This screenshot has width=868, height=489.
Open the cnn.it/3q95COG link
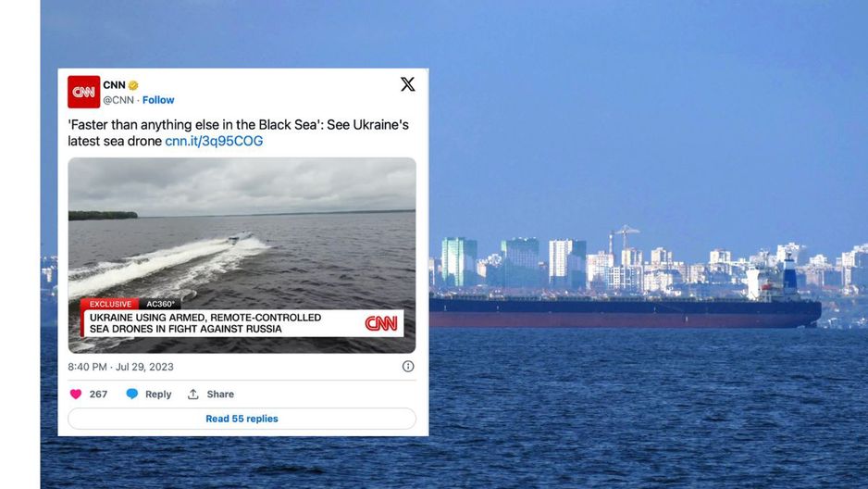214,141
